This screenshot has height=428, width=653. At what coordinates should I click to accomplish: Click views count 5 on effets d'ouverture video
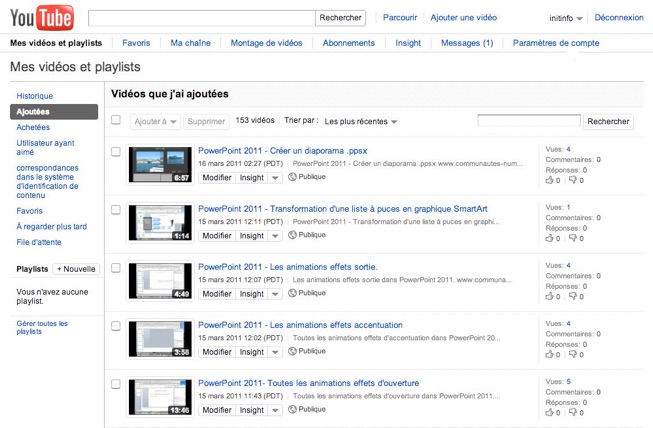click(x=568, y=381)
